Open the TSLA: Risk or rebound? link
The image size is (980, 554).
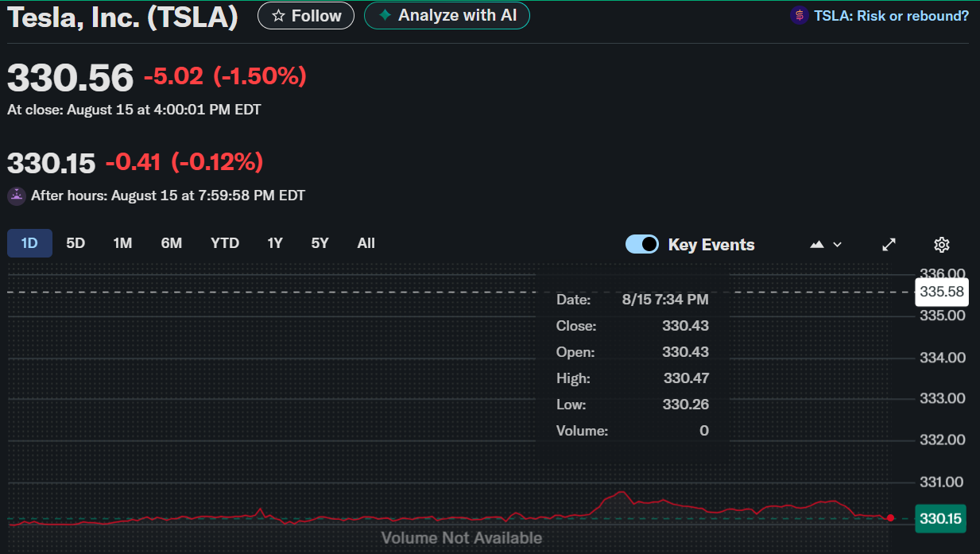point(891,16)
